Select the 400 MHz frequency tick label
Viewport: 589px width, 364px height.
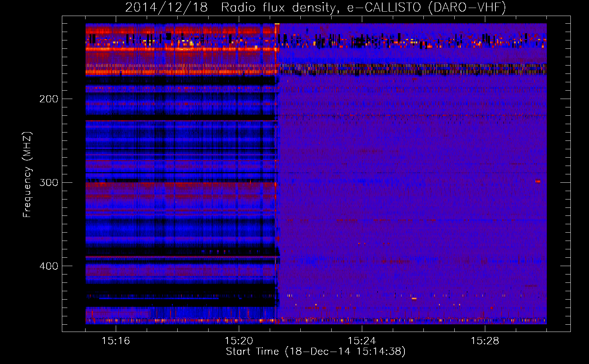(49, 266)
